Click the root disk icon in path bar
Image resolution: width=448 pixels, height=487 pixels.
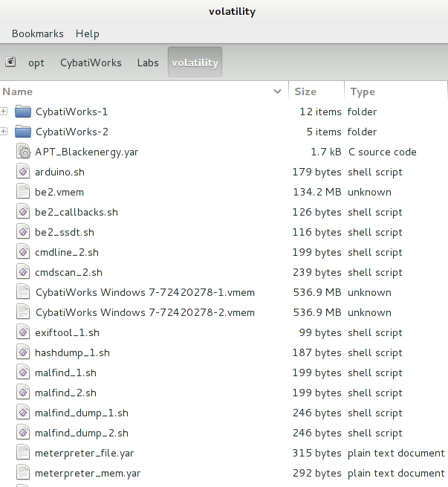tap(10, 62)
